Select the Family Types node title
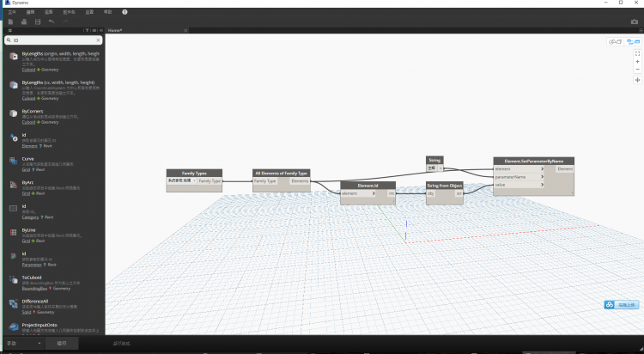 coord(194,173)
